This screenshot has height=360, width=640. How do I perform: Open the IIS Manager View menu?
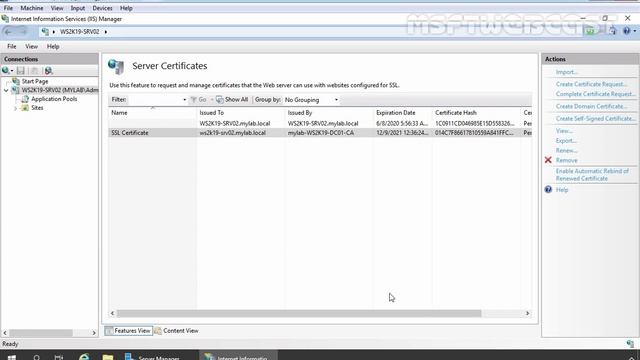point(31,47)
